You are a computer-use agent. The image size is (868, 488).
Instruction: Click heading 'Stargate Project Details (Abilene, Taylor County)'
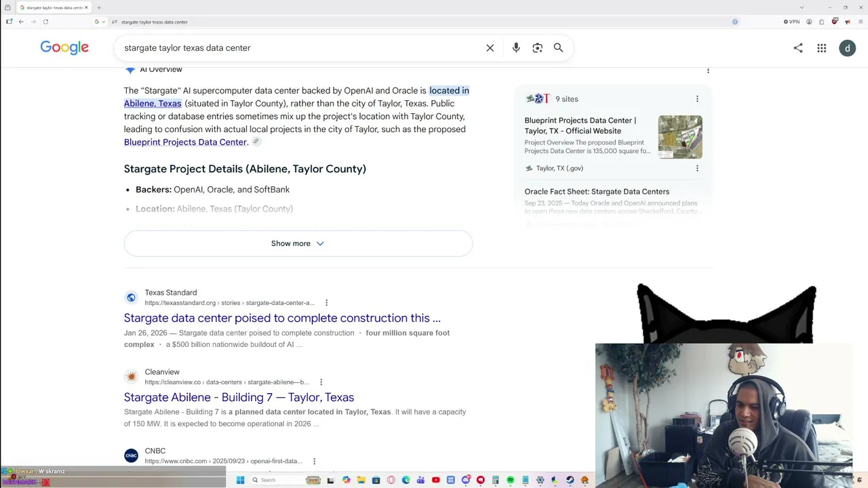point(245,169)
